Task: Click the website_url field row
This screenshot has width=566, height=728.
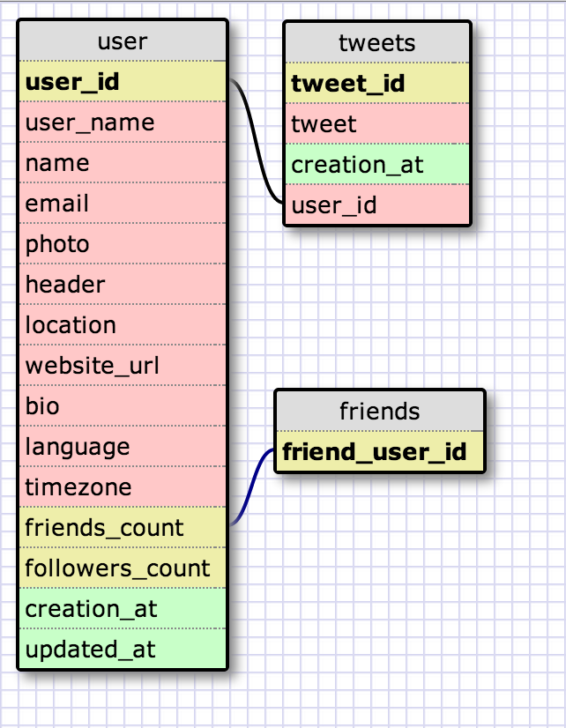Action: (123, 365)
